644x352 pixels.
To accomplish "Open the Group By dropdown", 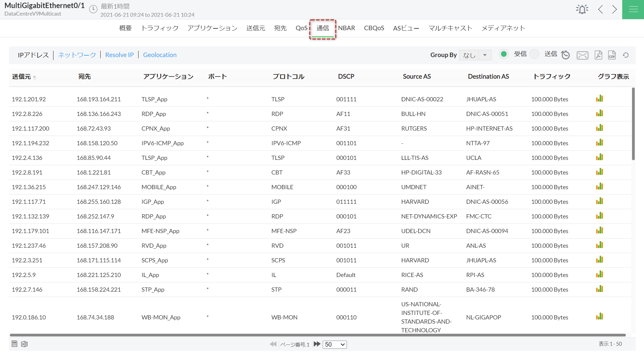I will (x=475, y=55).
